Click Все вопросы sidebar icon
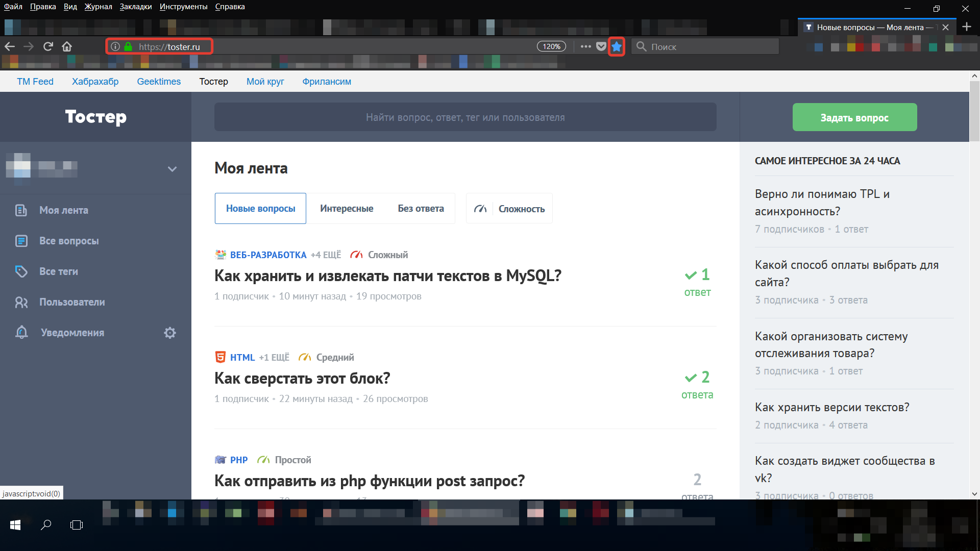The width and height of the screenshot is (980, 551). (x=21, y=241)
